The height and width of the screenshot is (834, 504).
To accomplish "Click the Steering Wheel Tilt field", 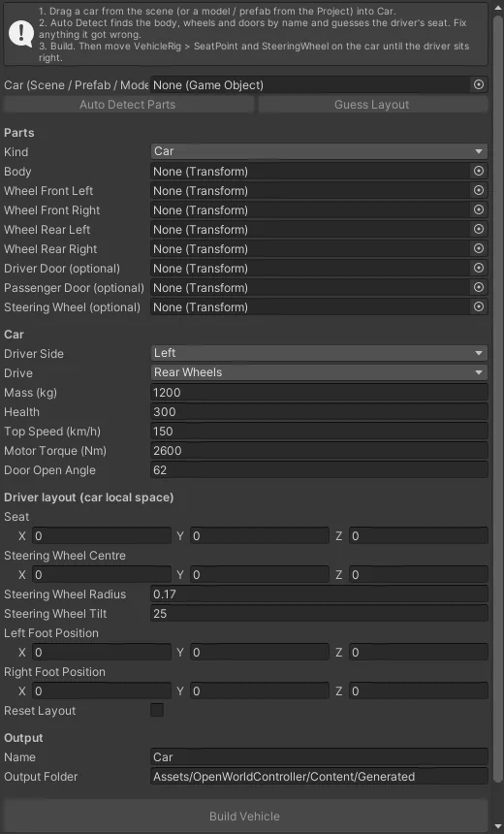I will 319,613.
